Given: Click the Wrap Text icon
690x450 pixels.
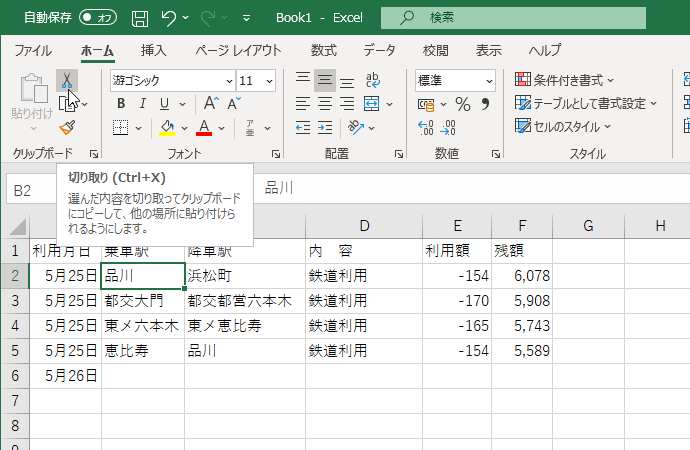Looking at the screenshot, I should point(373,80).
